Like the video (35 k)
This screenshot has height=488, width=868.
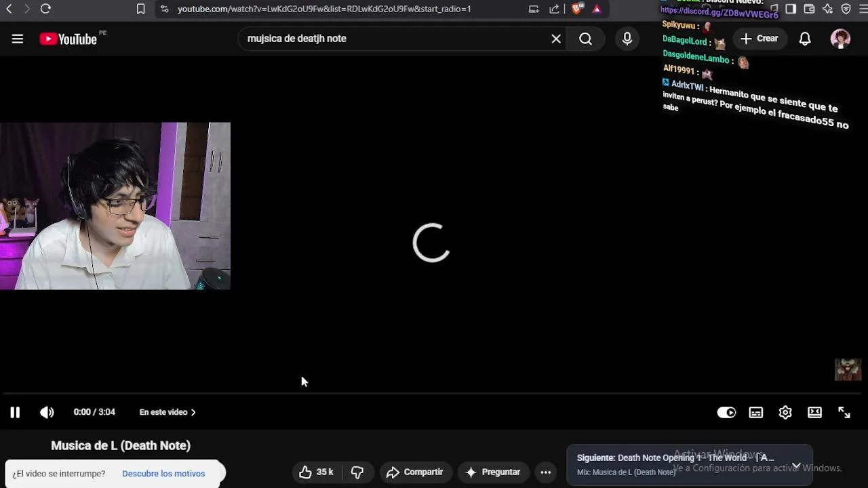317,472
